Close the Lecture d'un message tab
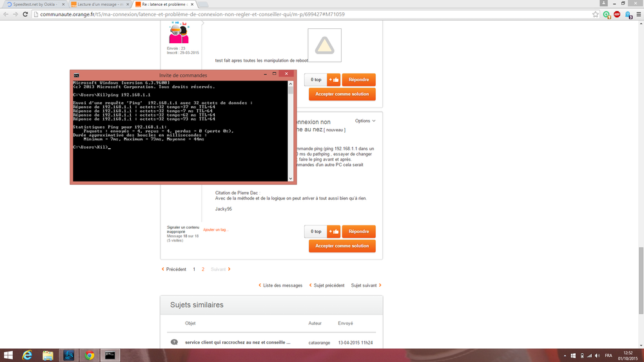Image resolution: width=644 pixels, height=362 pixels. point(128,5)
